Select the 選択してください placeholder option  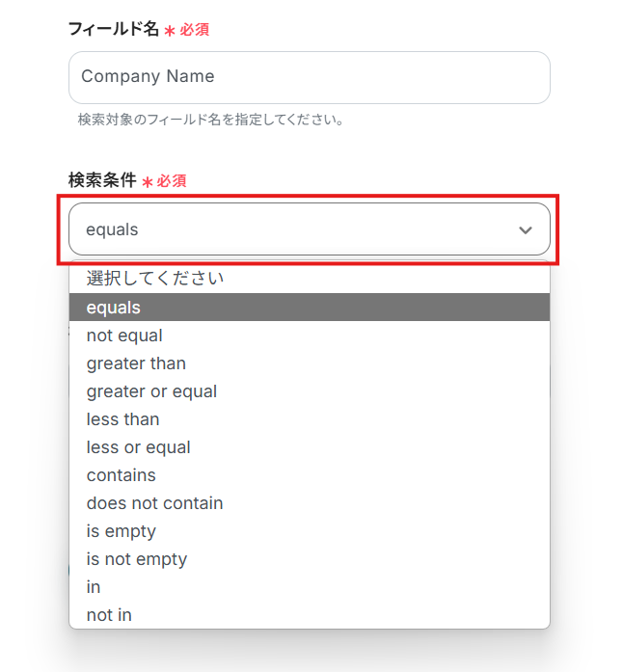click(310, 279)
